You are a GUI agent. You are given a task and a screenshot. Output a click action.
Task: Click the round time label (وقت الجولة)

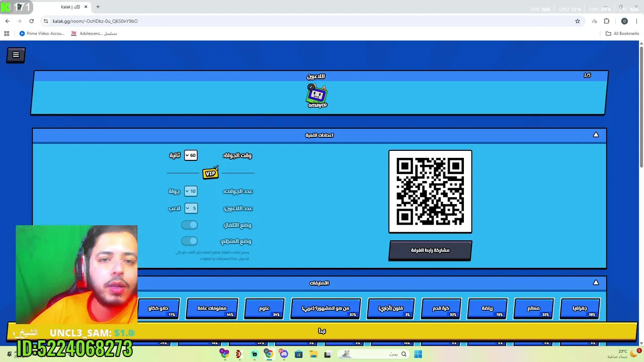[237, 155]
